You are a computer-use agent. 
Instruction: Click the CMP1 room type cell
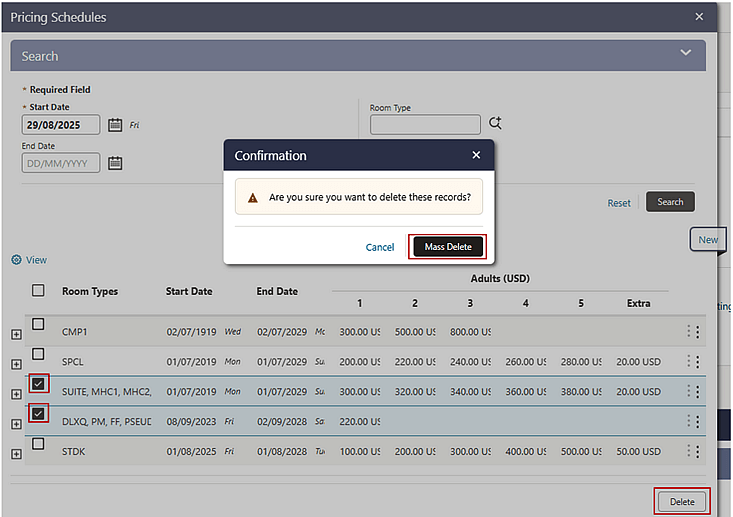(x=74, y=332)
